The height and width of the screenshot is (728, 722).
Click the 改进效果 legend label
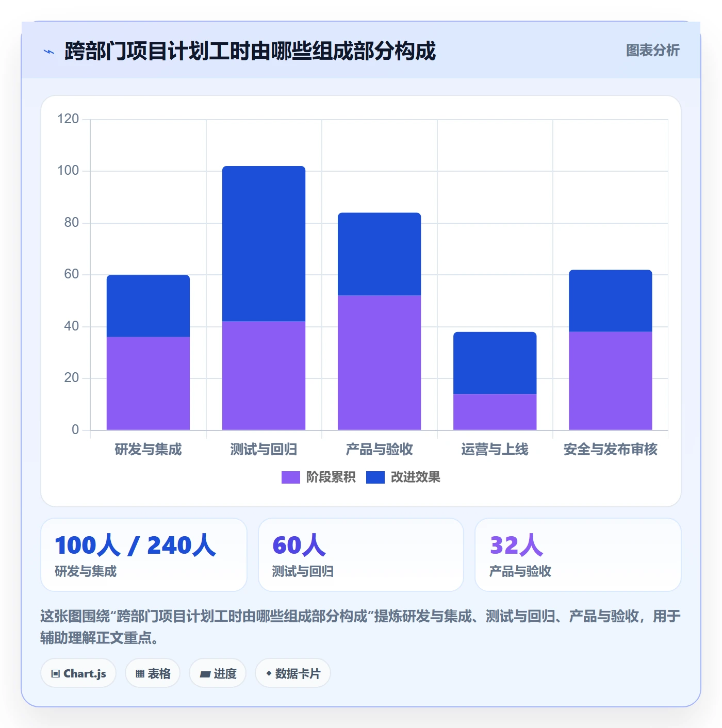pos(415,477)
